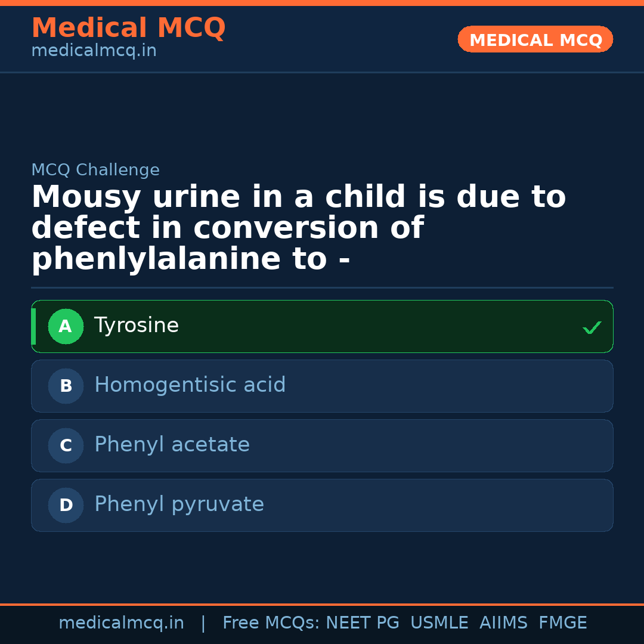Choose the Homogentisic acid answer
The image size is (644, 644).
pos(190,385)
